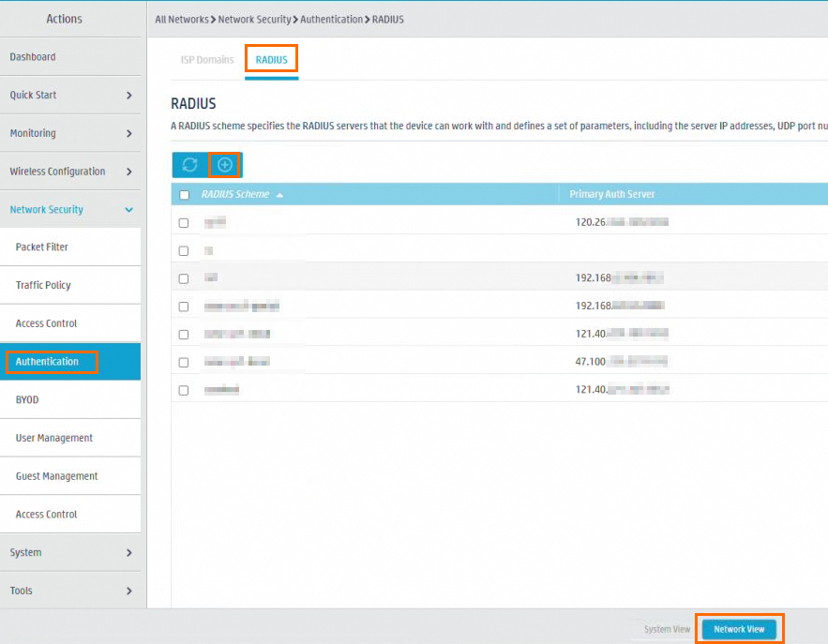Open Packet Filter settings
This screenshot has height=644, width=828.
pos(70,247)
